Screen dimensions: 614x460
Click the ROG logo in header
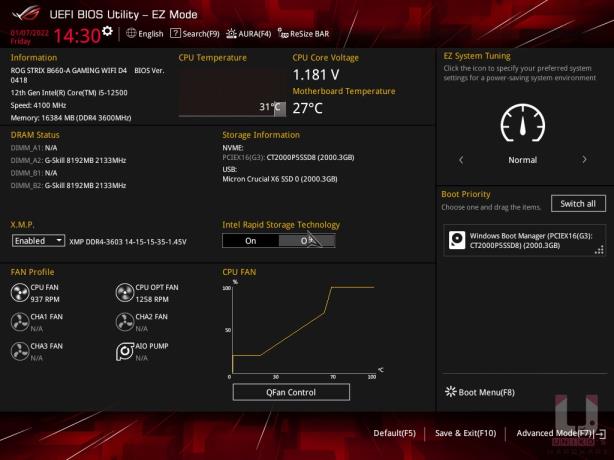pyautogui.click(x=25, y=14)
